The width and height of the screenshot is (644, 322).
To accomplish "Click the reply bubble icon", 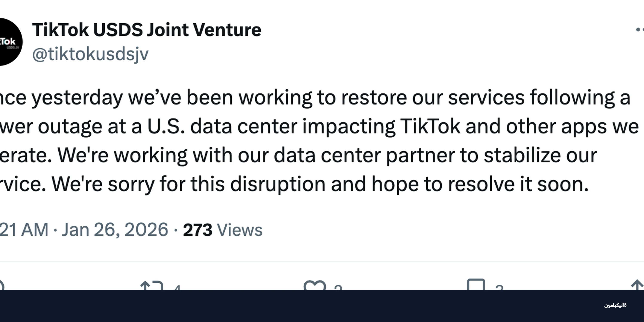I will point(2,286).
